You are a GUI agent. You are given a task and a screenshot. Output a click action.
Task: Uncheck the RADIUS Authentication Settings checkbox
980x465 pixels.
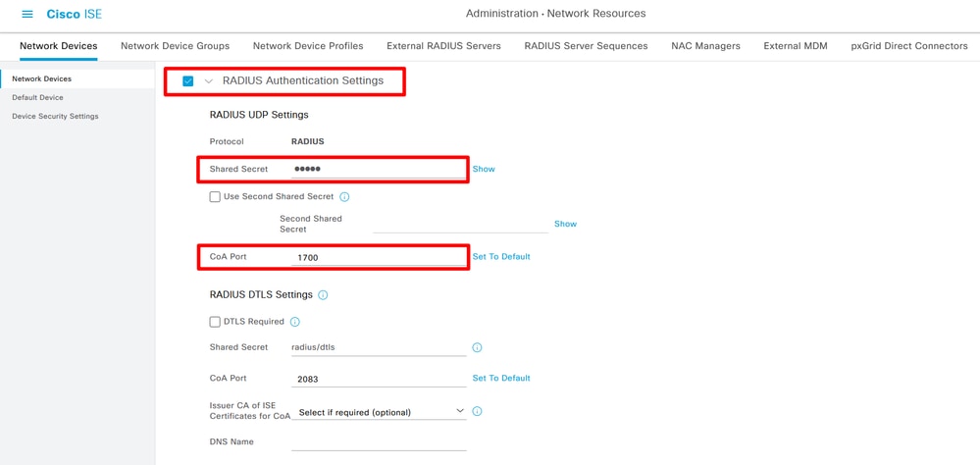188,80
